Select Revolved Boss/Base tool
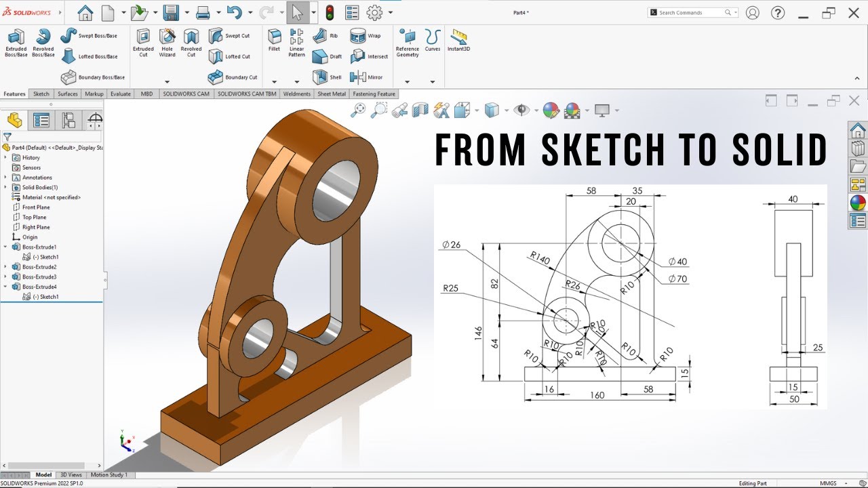The height and width of the screenshot is (488, 868). click(x=43, y=43)
